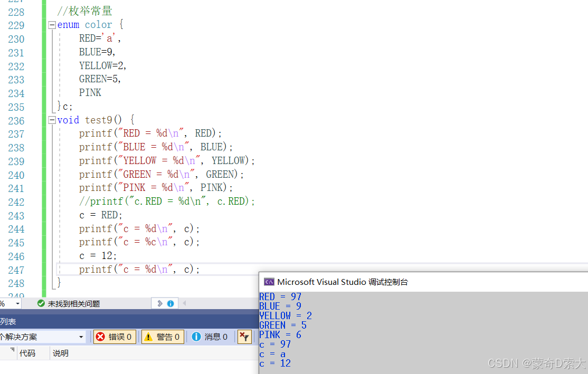Click the statement c = RED; on line 243

pyautogui.click(x=100, y=215)
